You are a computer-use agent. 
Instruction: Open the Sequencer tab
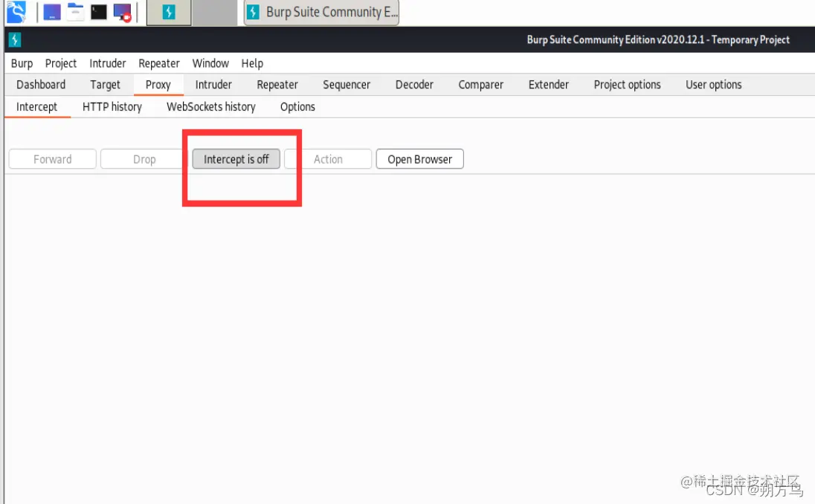tap(347, 85)
